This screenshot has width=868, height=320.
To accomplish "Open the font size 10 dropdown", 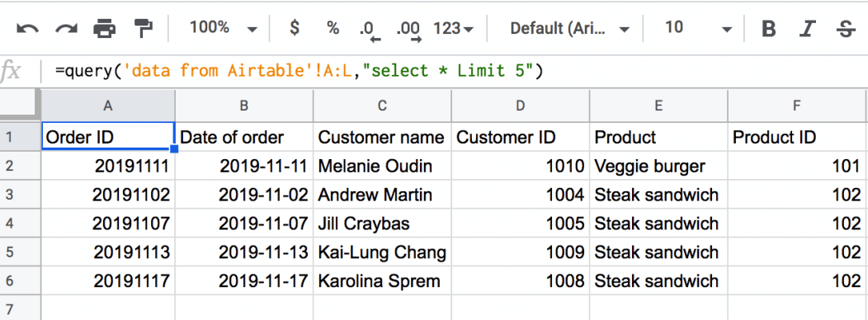I will [x=698, y=28].
